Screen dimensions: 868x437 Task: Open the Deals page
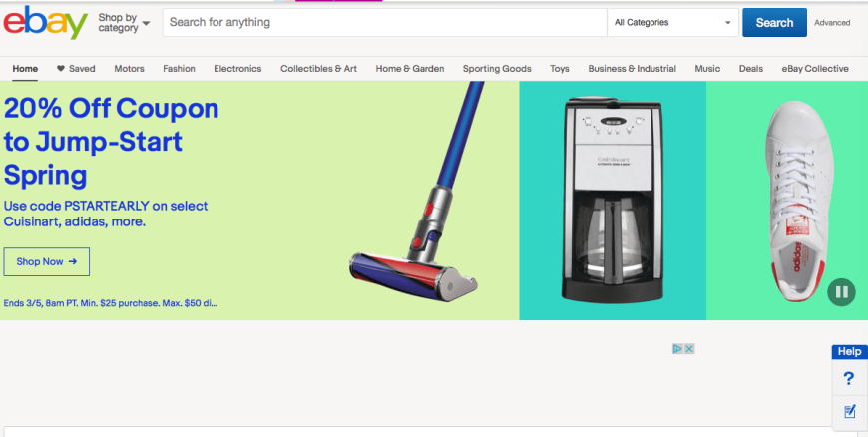click(x=751, y=69)
